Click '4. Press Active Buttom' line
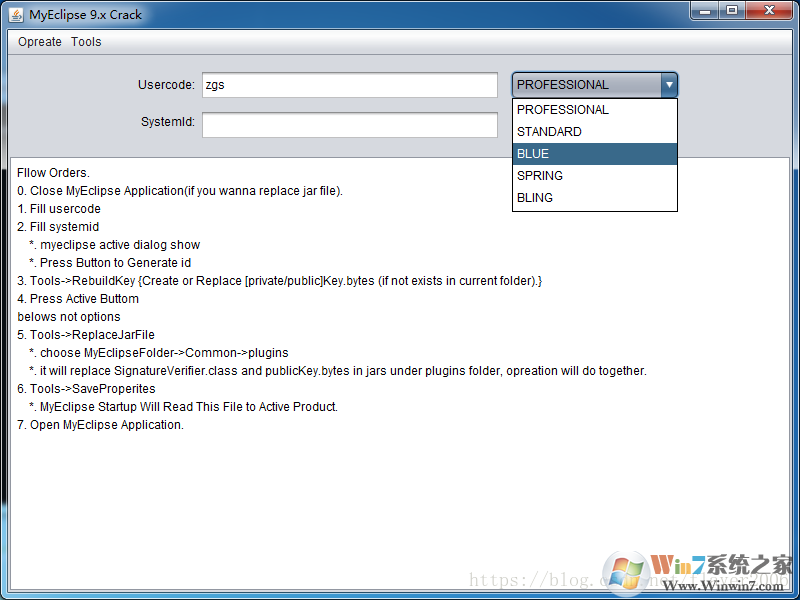Image resolution: width=800 pixels, height=600 pixels. 78,298
